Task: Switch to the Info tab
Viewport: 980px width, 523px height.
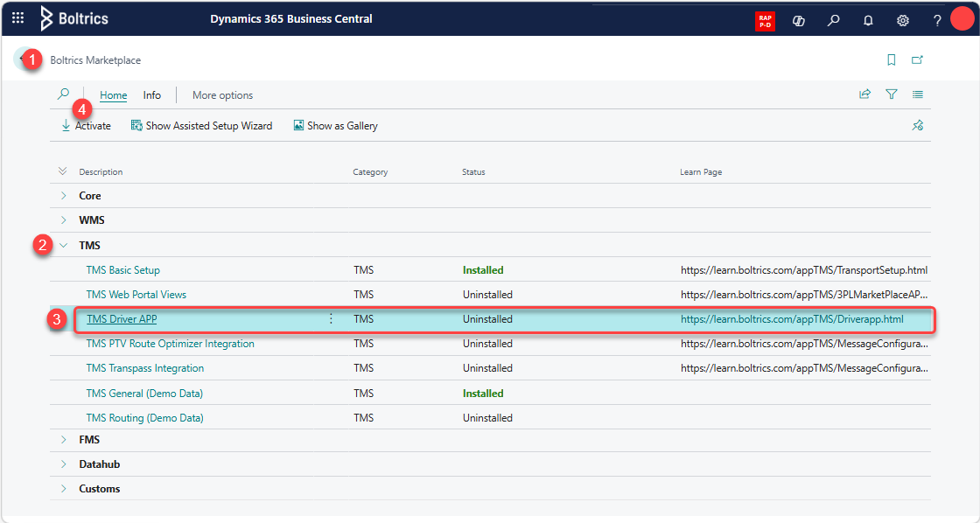Action: 152,95
